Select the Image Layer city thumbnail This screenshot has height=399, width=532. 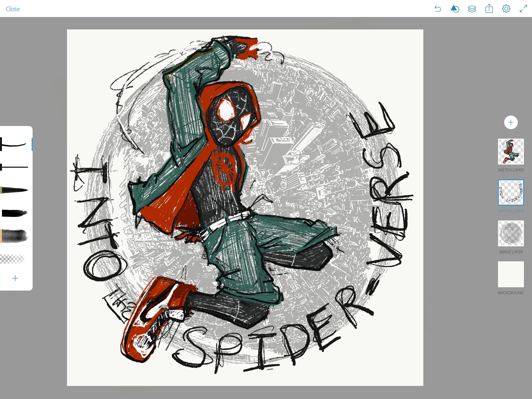(x=511, y=233)
